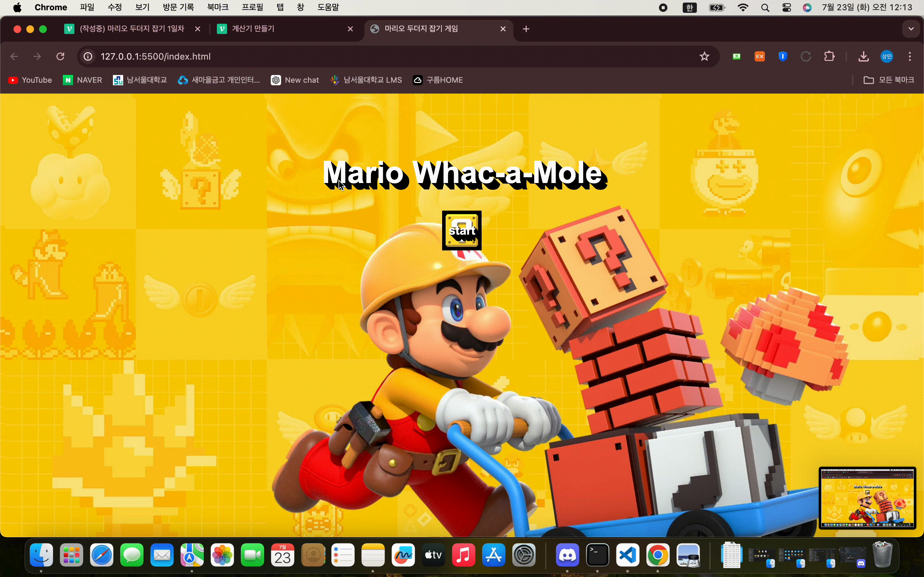The image size is (924, 577).
Task: Open Chrome downloads icon
Action: pyautogui.click(x=863, y=56)
